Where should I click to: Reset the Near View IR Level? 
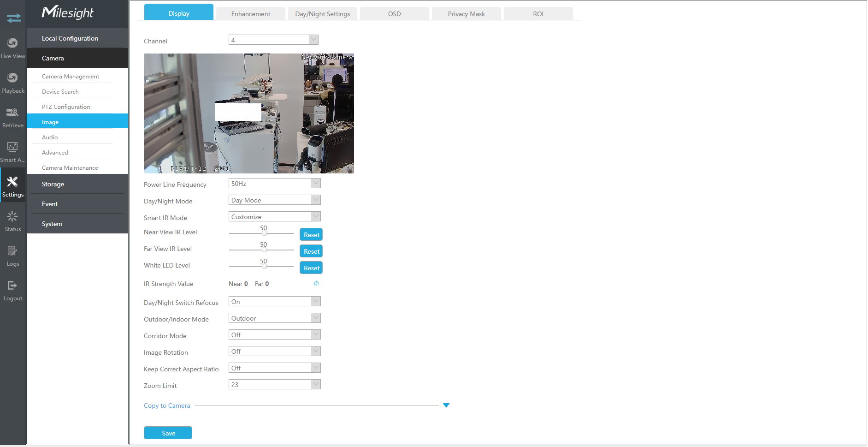point(311,235)
